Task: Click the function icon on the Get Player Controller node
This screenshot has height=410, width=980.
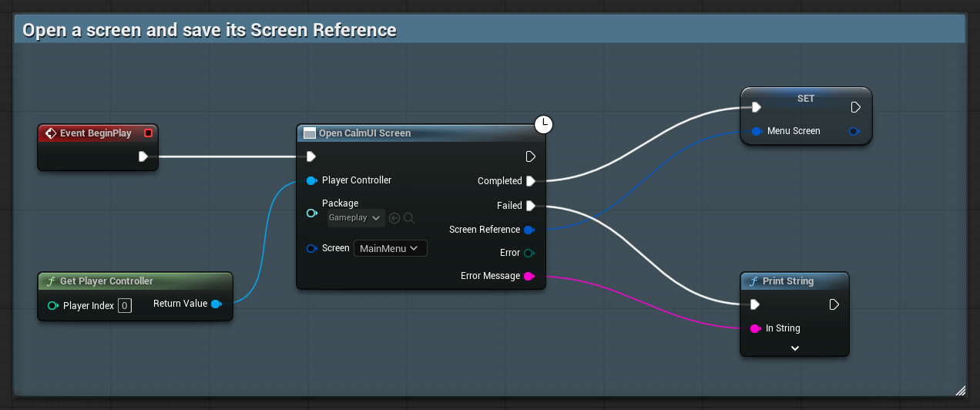Action: [51, 281]
